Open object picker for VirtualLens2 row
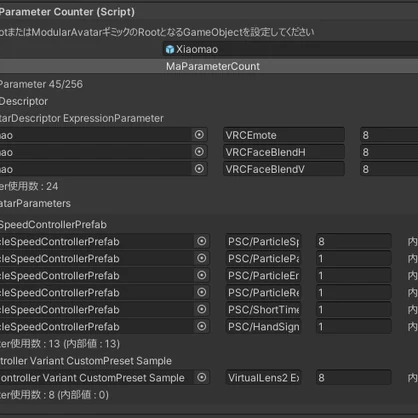This screenshot has height=418, width=418. click(x=201, y=377)
